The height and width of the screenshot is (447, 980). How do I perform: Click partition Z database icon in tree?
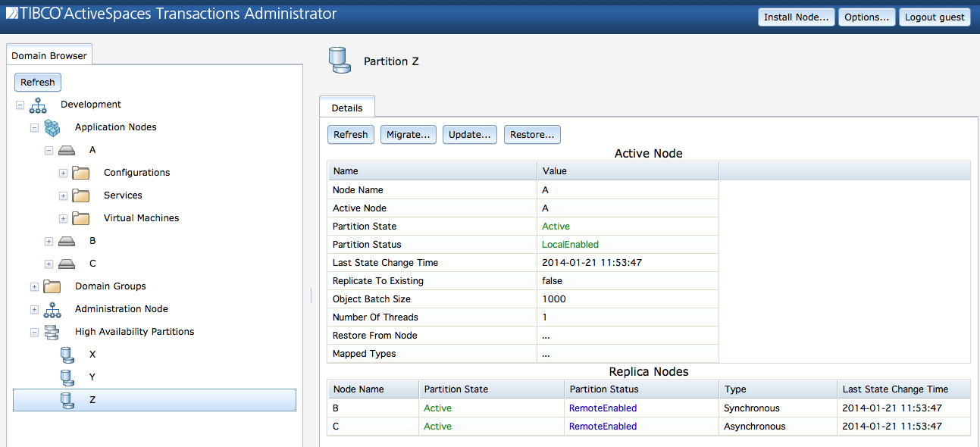(67, 400)
